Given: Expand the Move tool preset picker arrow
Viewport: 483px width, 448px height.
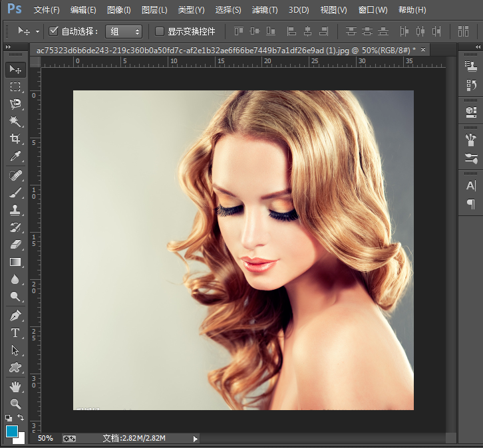Looking at the screenshot, I should [x=37, y=31].
